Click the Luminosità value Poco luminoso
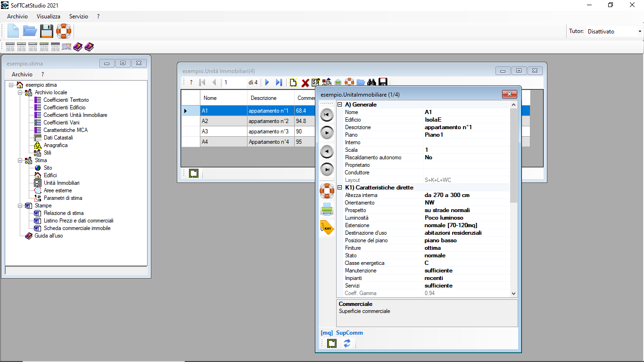Viewport: 644px width, 362px height. 466,218
